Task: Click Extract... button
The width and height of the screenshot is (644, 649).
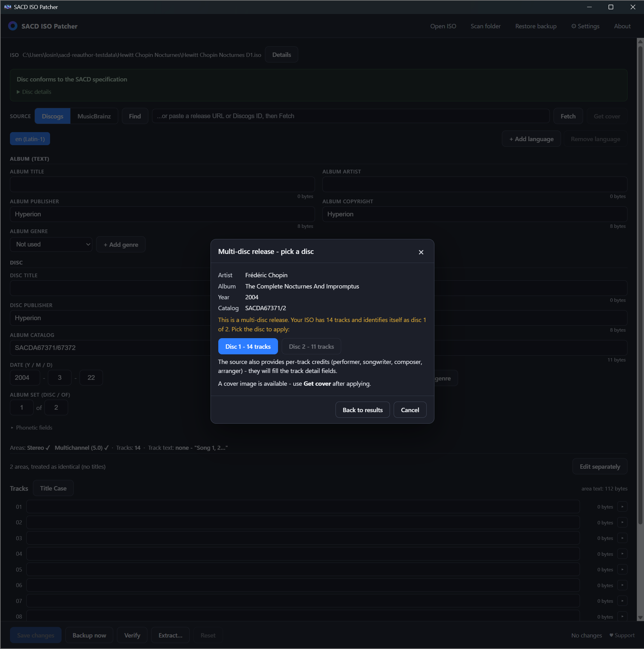Action: [x=170, y=635]
